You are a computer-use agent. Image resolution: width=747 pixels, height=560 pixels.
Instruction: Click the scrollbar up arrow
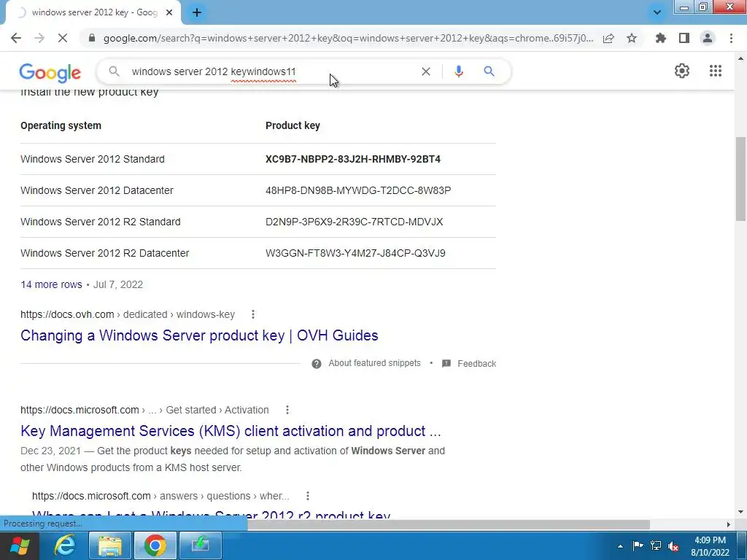[741, 58]
